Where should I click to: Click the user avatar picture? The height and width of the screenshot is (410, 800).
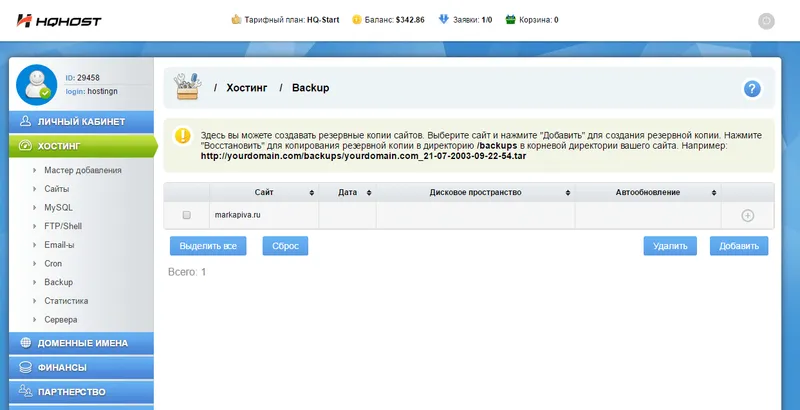coord(37,85)
